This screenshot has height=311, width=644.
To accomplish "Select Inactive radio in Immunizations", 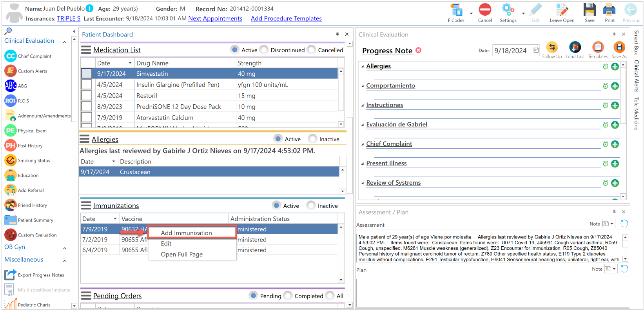I will (x=311, y=206).
